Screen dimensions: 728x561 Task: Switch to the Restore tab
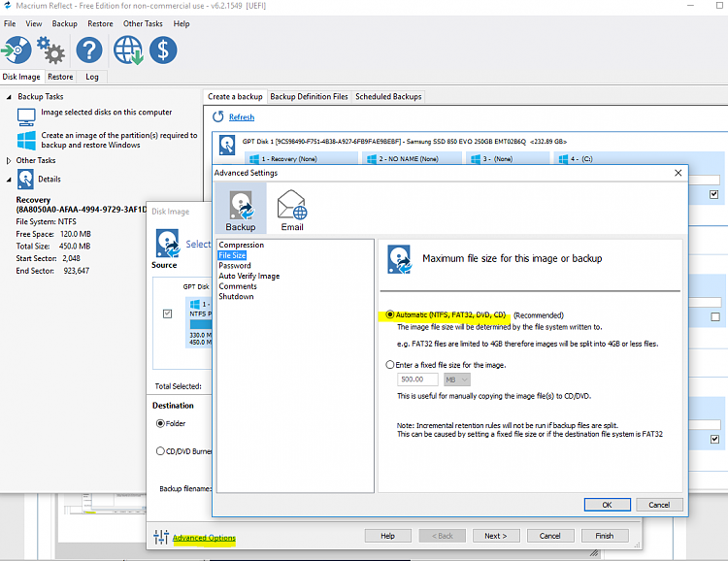[x=60, y=77]
